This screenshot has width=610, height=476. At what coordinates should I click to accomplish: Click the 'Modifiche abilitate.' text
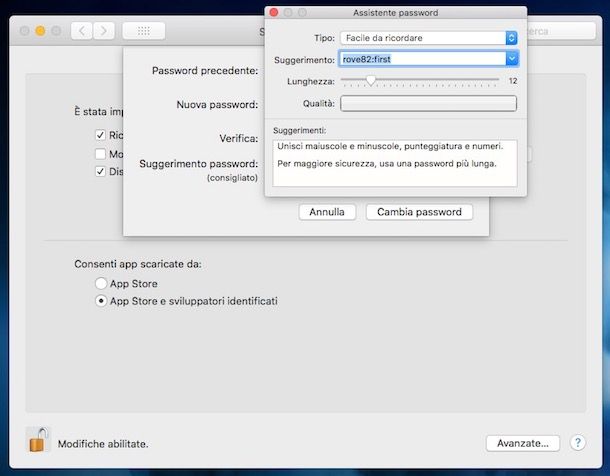coord(103,444)
